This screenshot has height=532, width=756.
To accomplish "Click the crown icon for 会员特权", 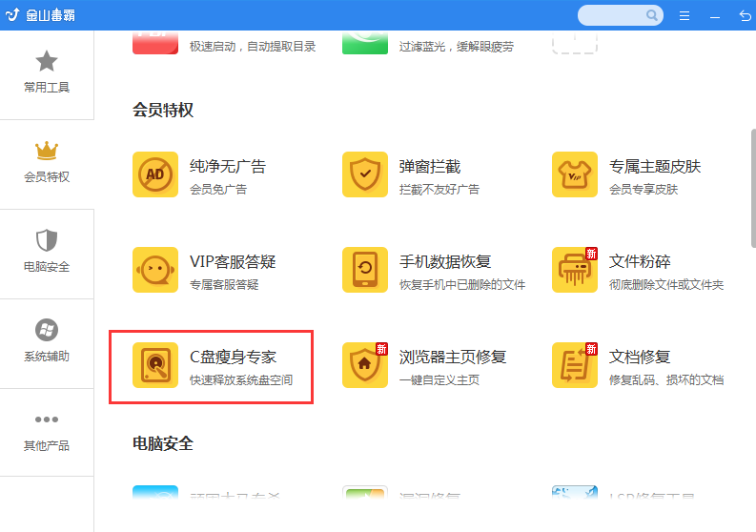I will click(x=47, y=151).
